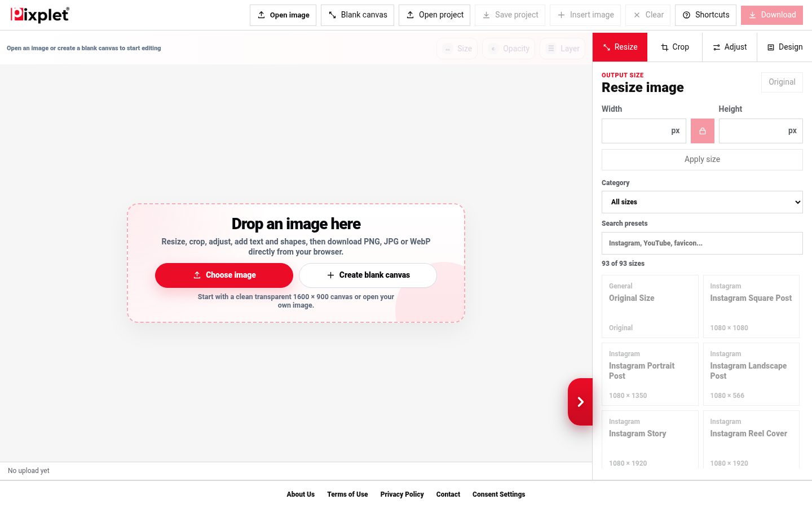Click the Pixplet logo
Screen dimensions: 812x508
click(x=39, y=15)
